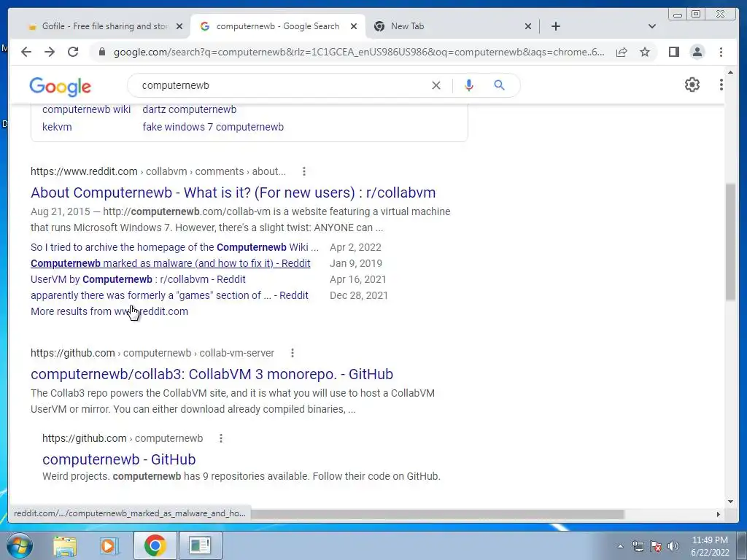The width and height of the screenshot is (747, 560).
Task: Close the New Tab tab
Action: pos(528,27)
